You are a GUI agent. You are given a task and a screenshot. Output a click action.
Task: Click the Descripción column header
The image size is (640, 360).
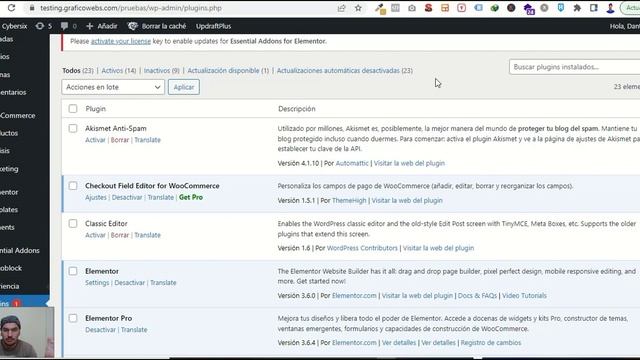click(297, 109)
